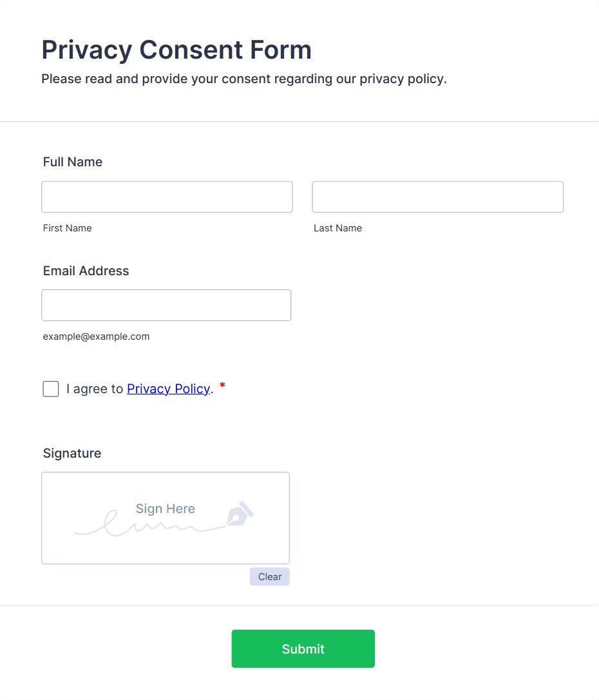Click the example@example.com hint text
Screen dimensions: 599x700
click(x=96, y=336)
